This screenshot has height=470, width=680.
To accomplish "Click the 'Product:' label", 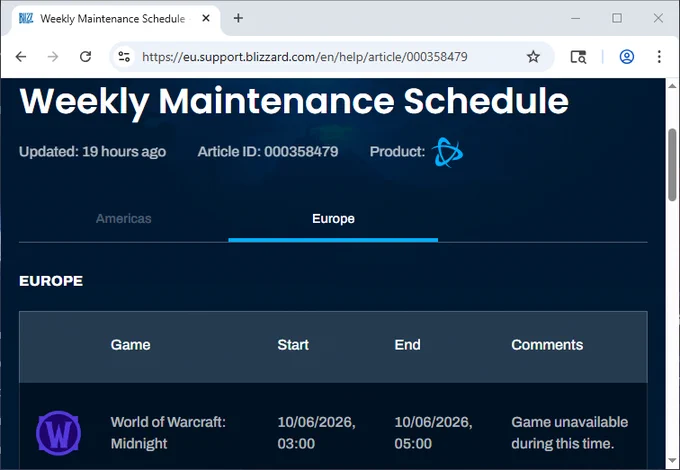I will pos(397,152).
